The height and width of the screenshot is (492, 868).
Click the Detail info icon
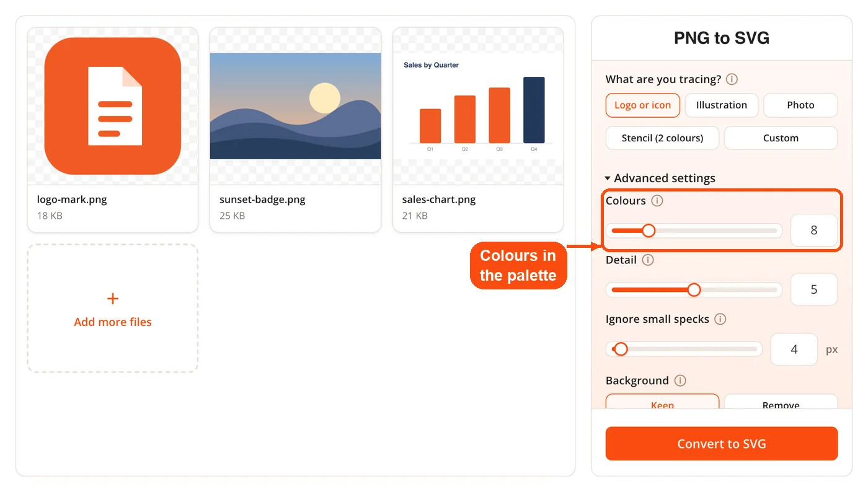pyautogui.click(x=648, y=260)
